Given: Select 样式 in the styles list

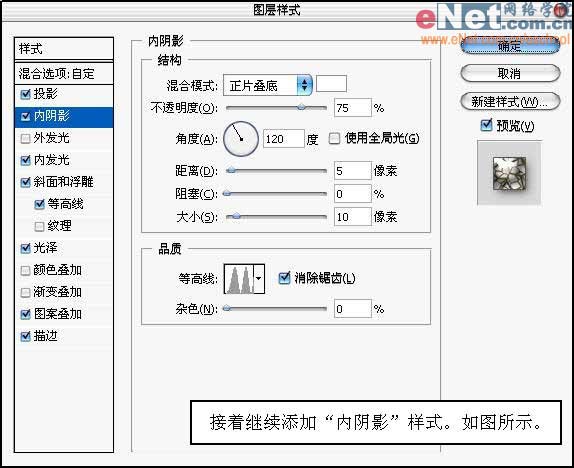Looking at the screenshot, I should 64,49.
